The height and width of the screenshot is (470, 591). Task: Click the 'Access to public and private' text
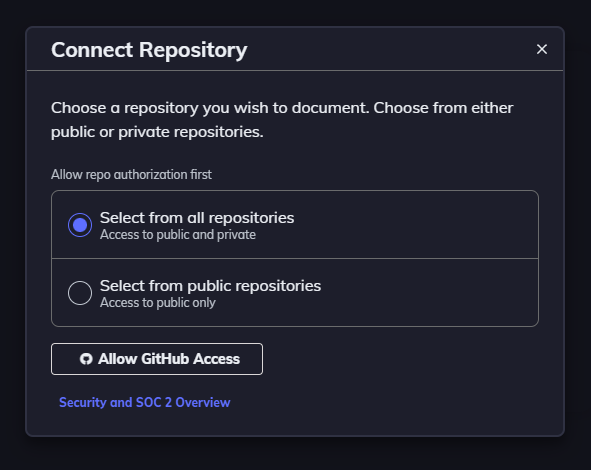[178, 235]
